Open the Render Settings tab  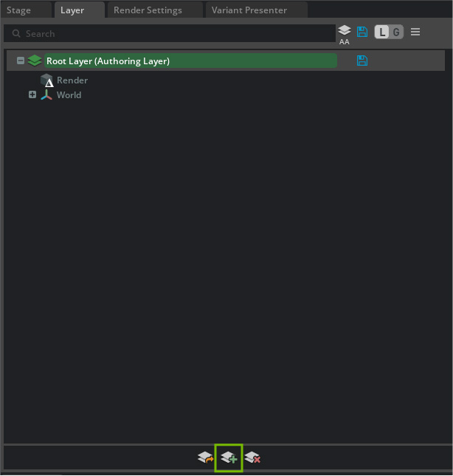click(148, 10)
